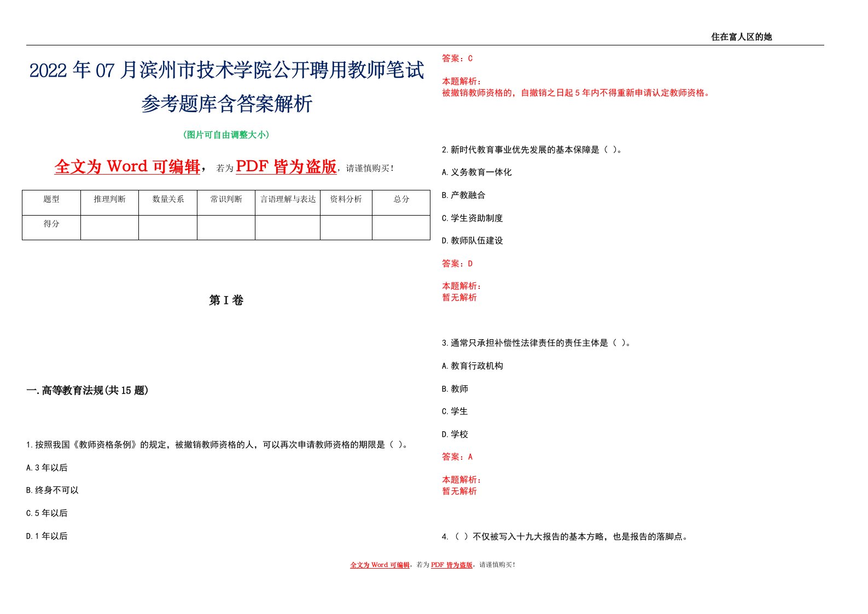Choose option C.5年以后
Screen dimensions: 868x614
47,513
